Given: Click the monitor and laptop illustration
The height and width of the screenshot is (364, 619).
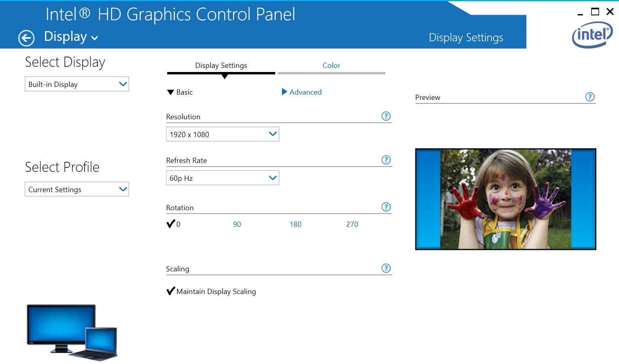Looking at the screenshot, I should coord(72,332).
